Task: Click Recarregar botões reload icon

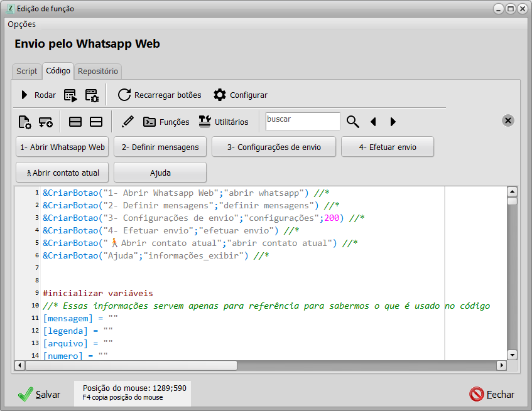Action: tap(124, 95)
